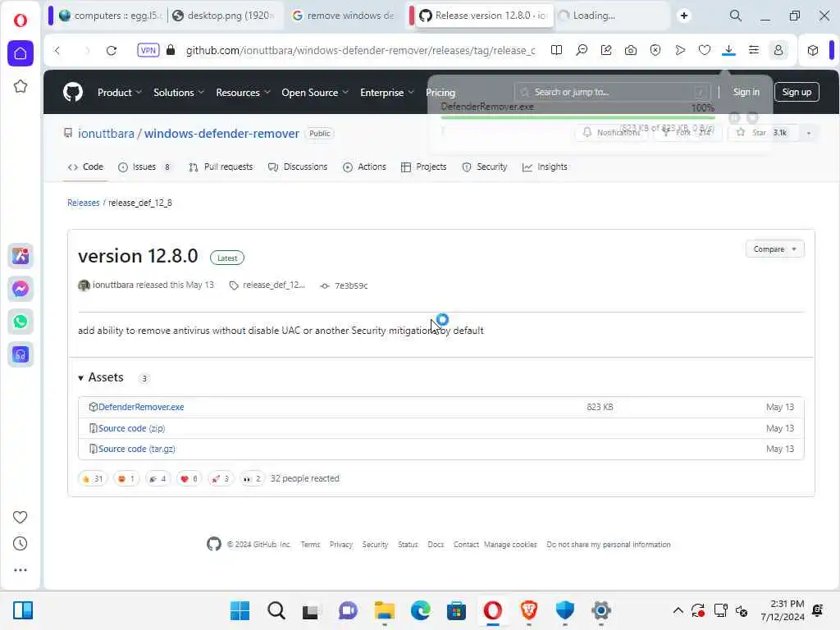Expand the Enterprise dropdown menu

click(387, 92)
